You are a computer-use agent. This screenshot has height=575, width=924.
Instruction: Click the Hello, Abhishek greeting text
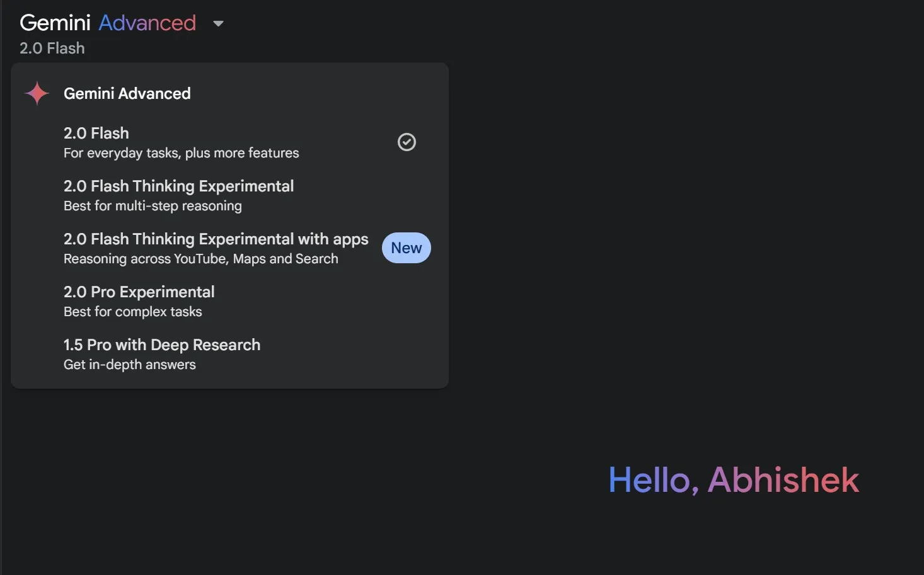click(x=733, y=480)
